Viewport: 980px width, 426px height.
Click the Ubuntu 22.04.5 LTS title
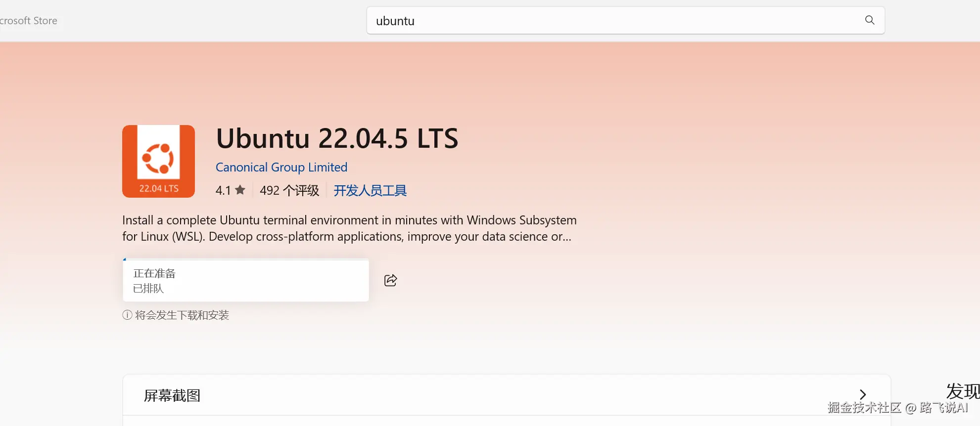[x=337, y=138]
